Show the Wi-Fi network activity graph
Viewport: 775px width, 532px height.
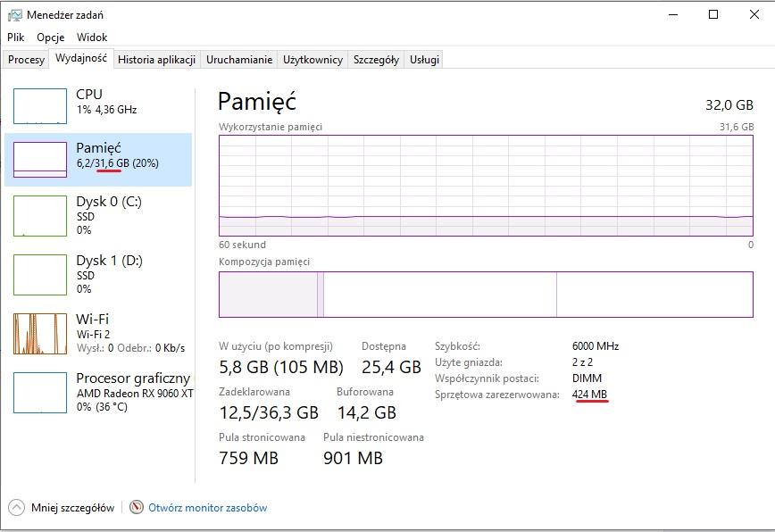coord(40,333)
